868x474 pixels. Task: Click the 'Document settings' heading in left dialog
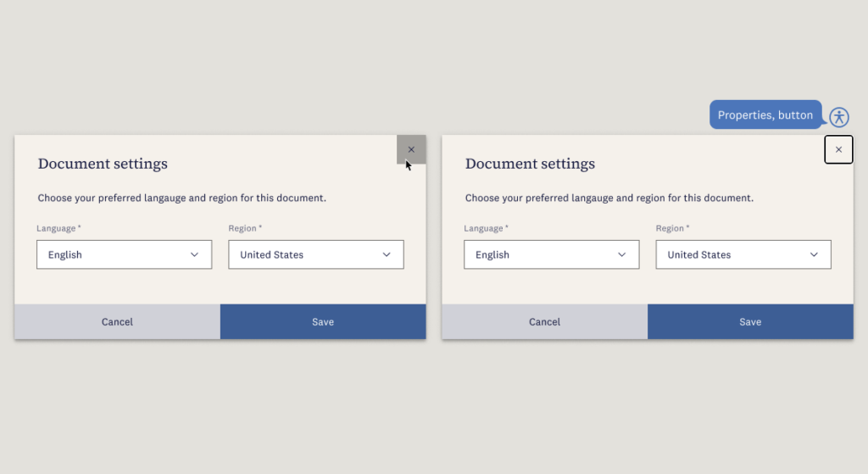pos(103,164)
